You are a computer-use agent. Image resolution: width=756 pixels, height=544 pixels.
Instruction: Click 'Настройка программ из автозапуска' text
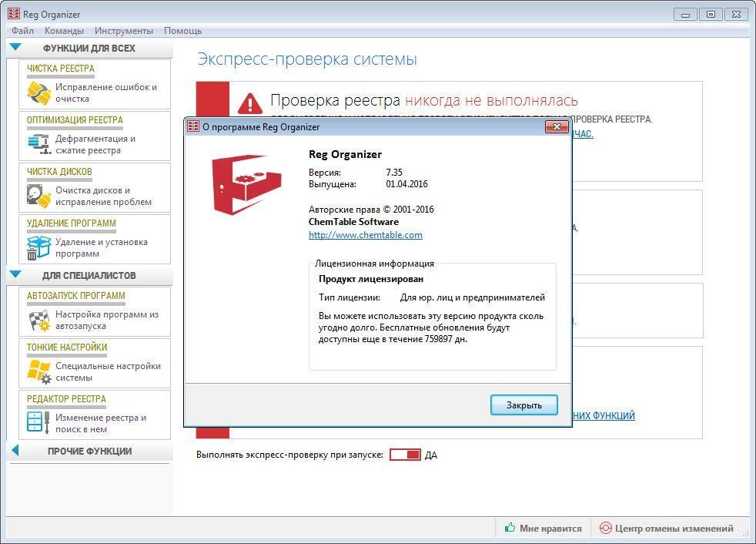tap(107, 320)
